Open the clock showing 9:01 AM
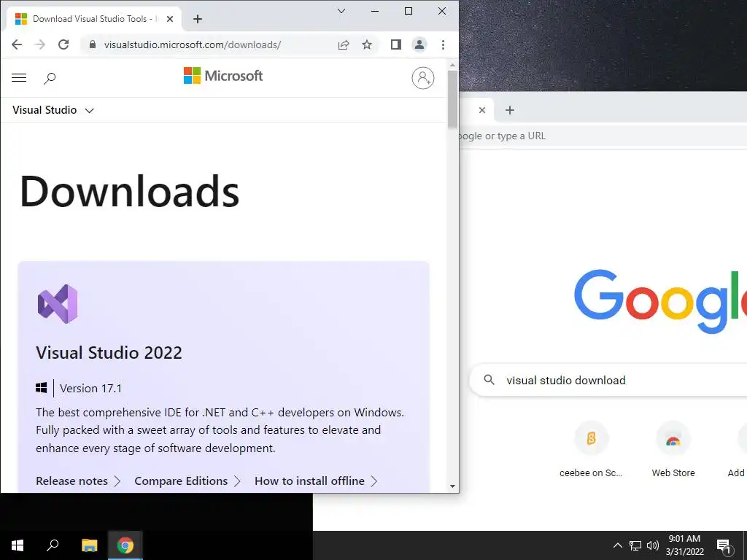The image size is (747, 560). tap(684, 545)
